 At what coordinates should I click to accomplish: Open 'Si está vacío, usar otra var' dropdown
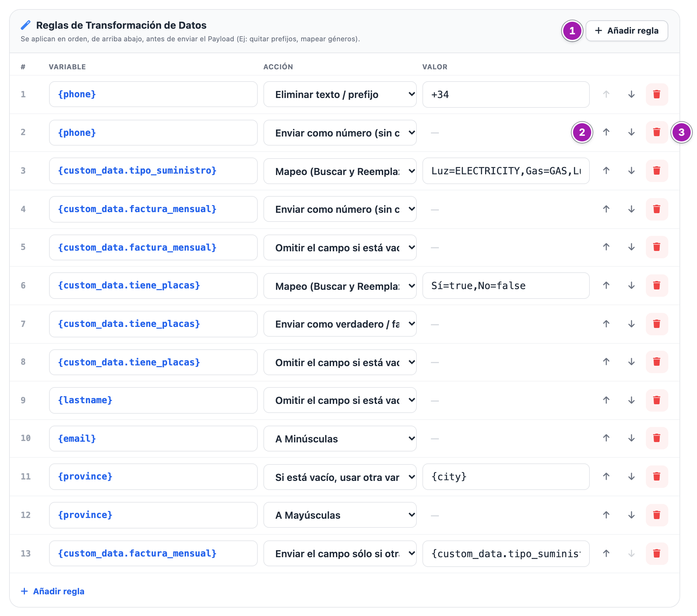pyautogui.click(x=340, y=477)
